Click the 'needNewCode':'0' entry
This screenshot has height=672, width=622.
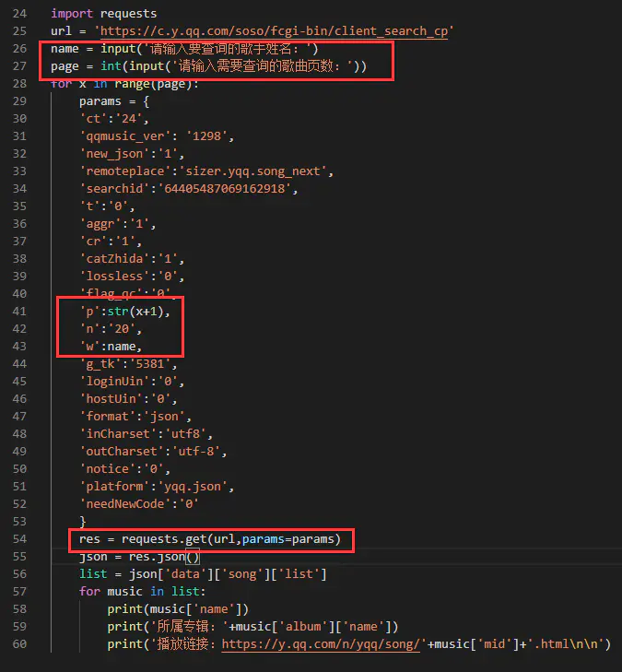(139, 504)
